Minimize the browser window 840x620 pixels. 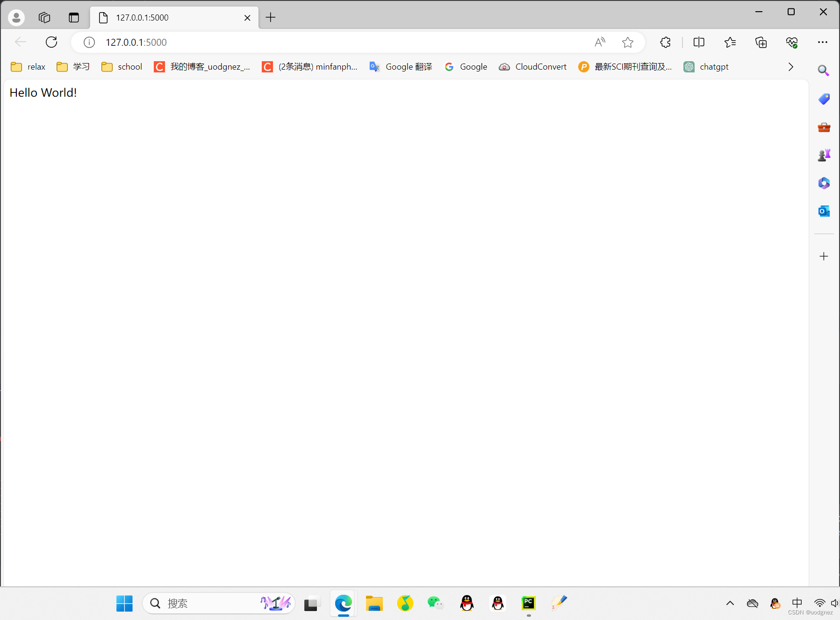click(759, 12)
